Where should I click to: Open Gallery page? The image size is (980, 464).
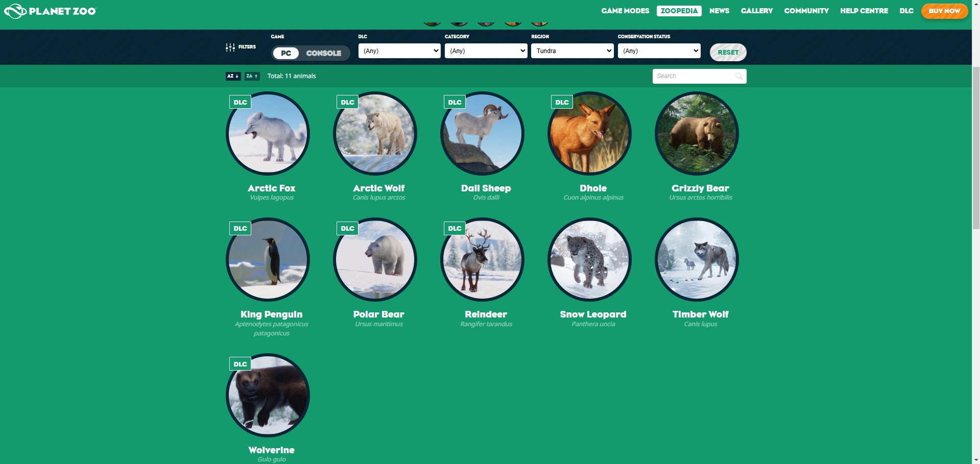coord(757,11)
